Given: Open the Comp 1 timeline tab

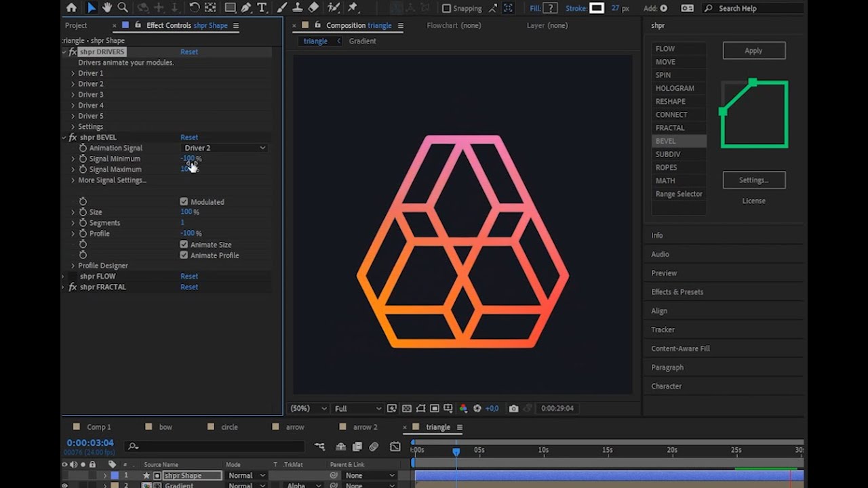Looking at the screenshot, I should pyautogui.click(x=98, y=428).
